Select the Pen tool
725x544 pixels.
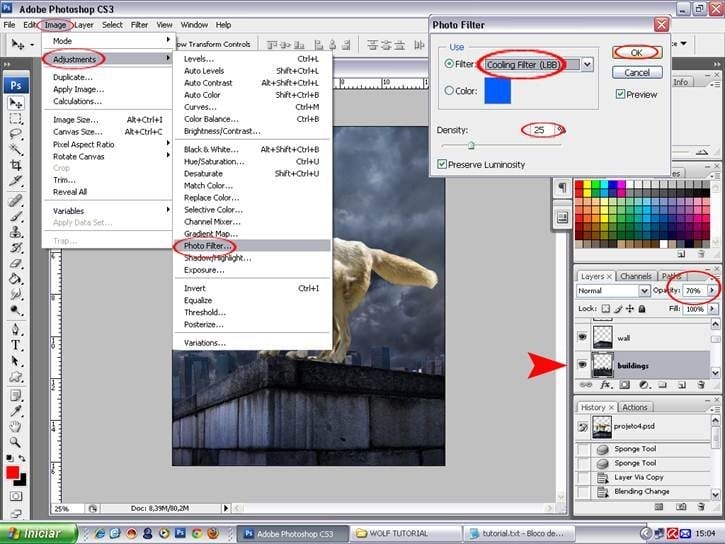click(x=16, y=329)
